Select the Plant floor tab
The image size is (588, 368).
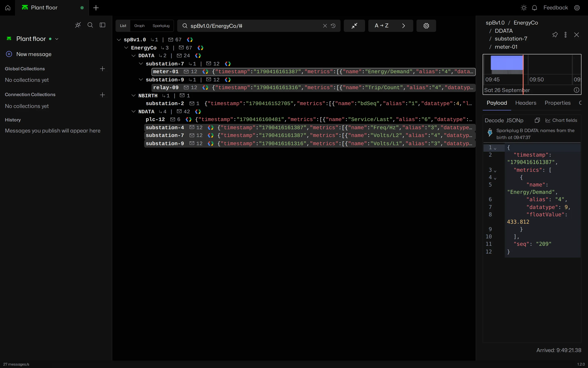[x=52, y=8]
